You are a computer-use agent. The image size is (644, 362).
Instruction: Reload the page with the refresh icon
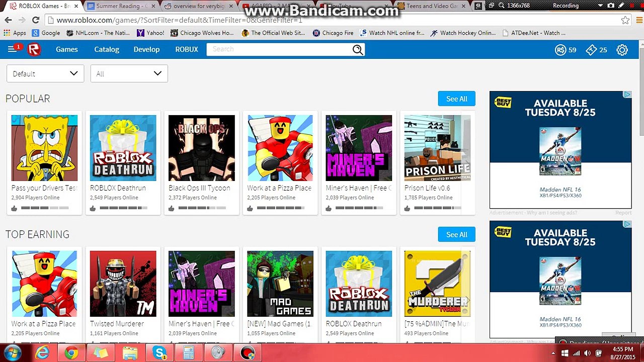[35, 20]
